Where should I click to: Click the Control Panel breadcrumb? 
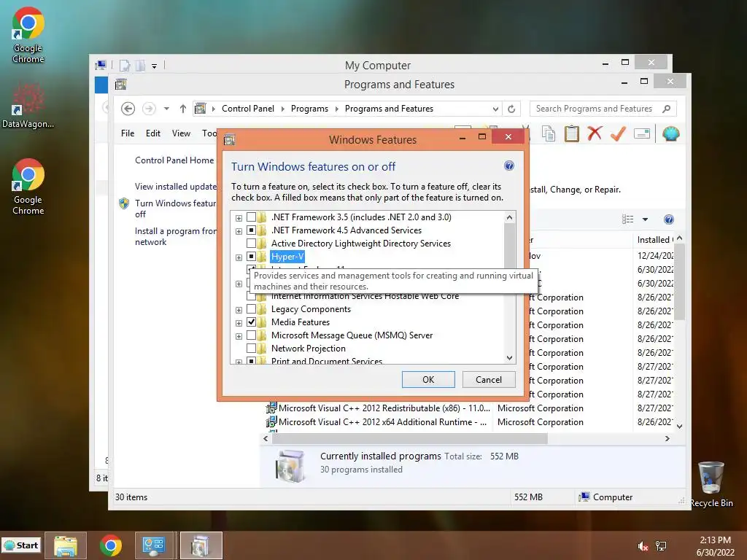248,109
